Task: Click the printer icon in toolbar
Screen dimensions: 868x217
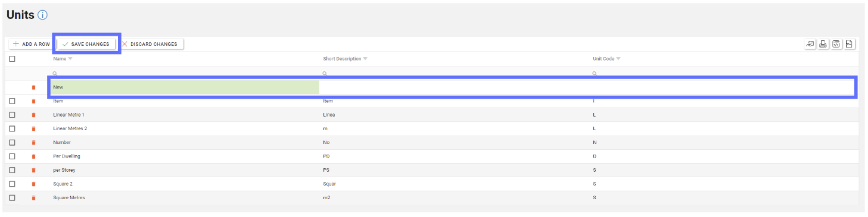Action: (823, 44)
